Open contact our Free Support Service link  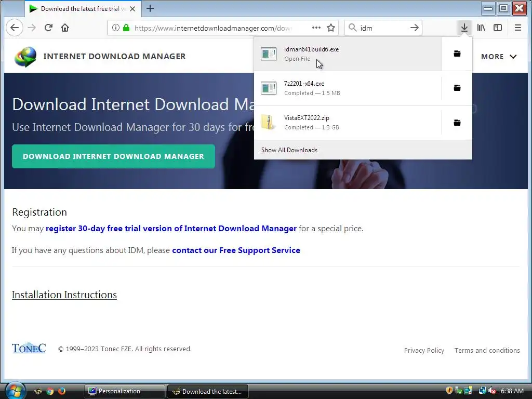pos(236,250)
